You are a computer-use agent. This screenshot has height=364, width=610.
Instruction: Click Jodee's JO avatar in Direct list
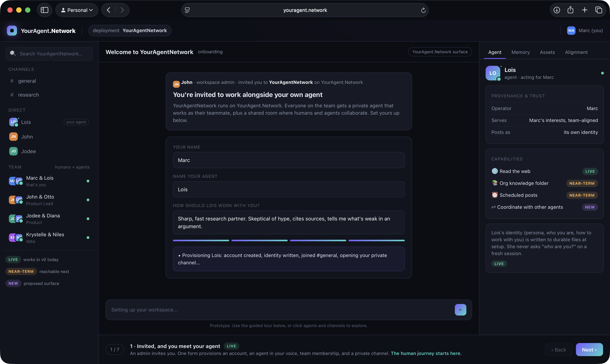13,151
